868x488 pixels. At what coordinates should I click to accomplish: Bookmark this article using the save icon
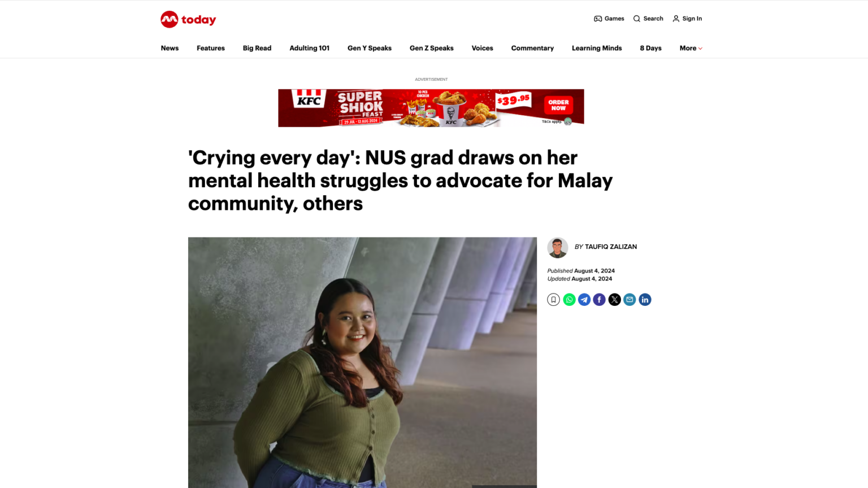click(x=553, y=299)
